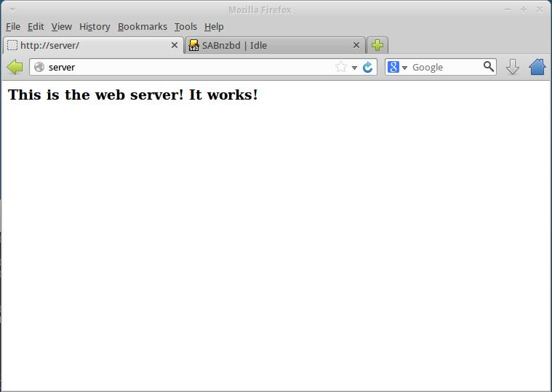Screen dimensions: 552x392
Task: Open the Bookmarks menu
Action: click(143, 27)
